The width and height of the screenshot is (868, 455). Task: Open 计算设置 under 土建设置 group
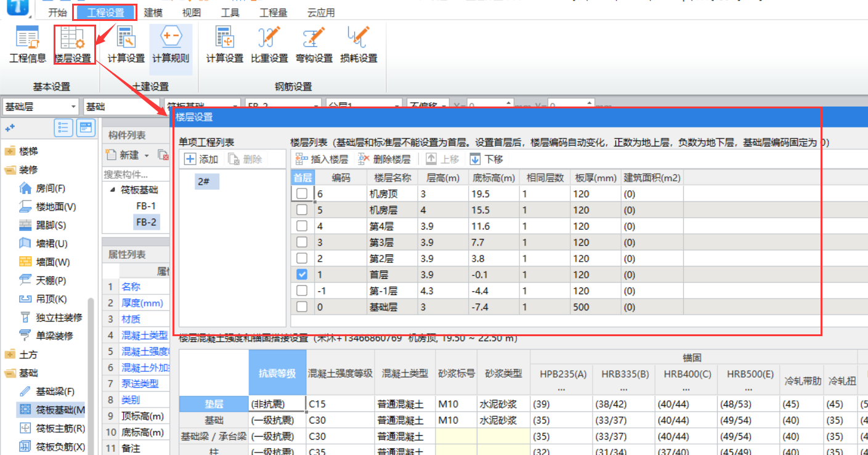(126, 45)
